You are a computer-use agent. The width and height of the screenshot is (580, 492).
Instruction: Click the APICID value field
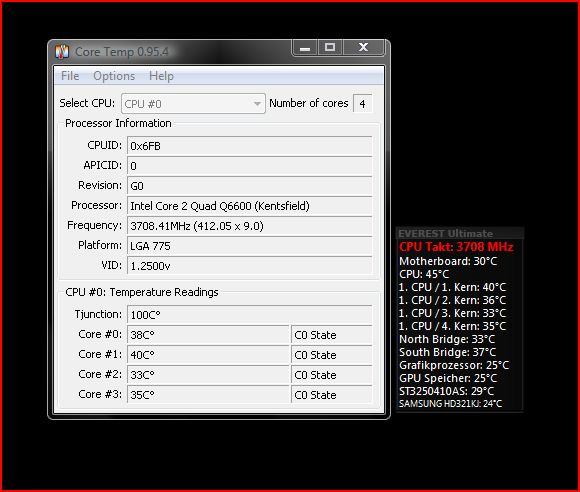[250, 166]
